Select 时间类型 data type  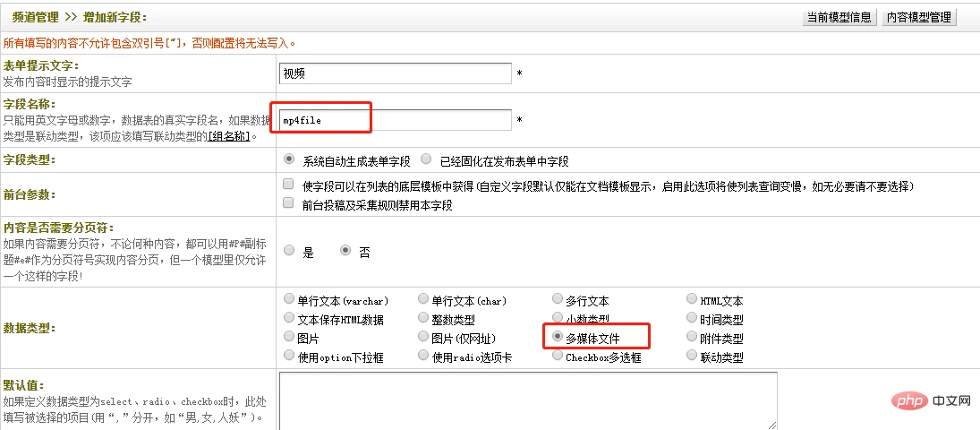pyautogui.click(x=692, y=317)
